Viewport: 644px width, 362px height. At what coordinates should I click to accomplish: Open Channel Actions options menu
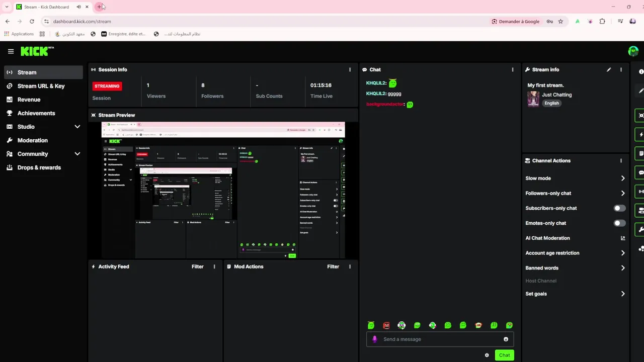(621, 161)
